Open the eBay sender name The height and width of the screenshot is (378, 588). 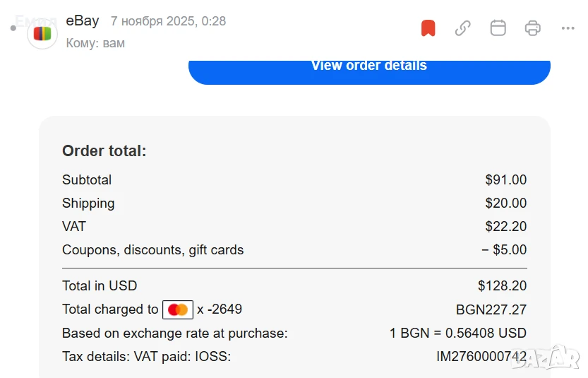[x=83, y=20]
